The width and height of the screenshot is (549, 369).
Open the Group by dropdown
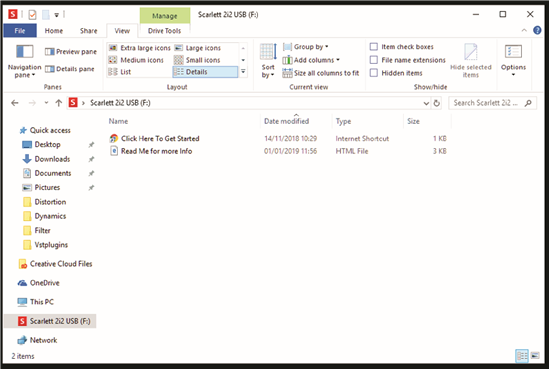(306, 47)
